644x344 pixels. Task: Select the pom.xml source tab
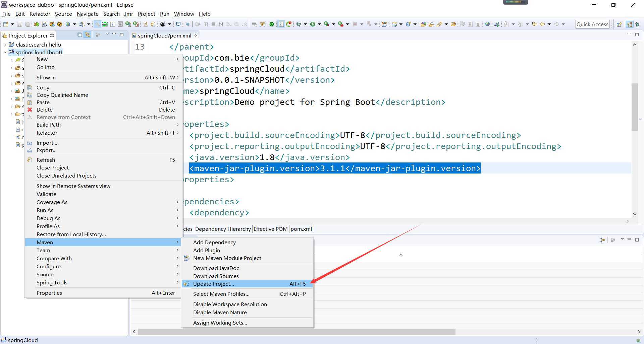point(301,229)
